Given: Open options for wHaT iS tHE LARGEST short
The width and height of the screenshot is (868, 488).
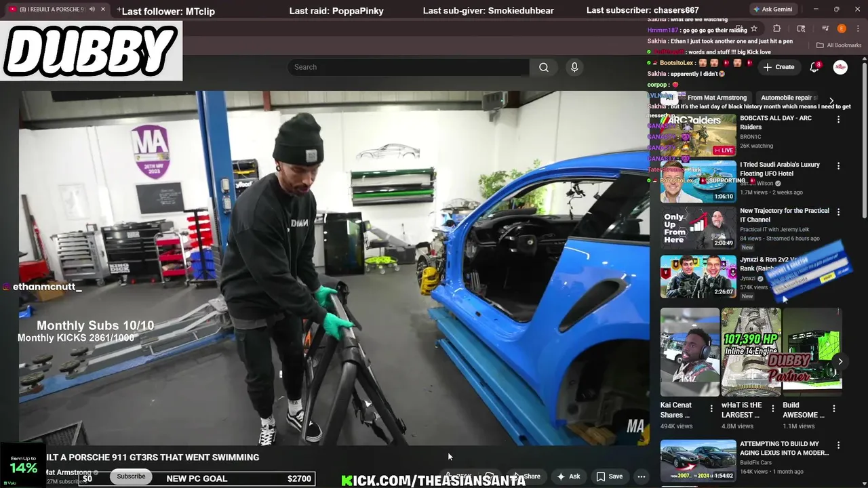Looking at the screenshot, I should coord(772,408).
